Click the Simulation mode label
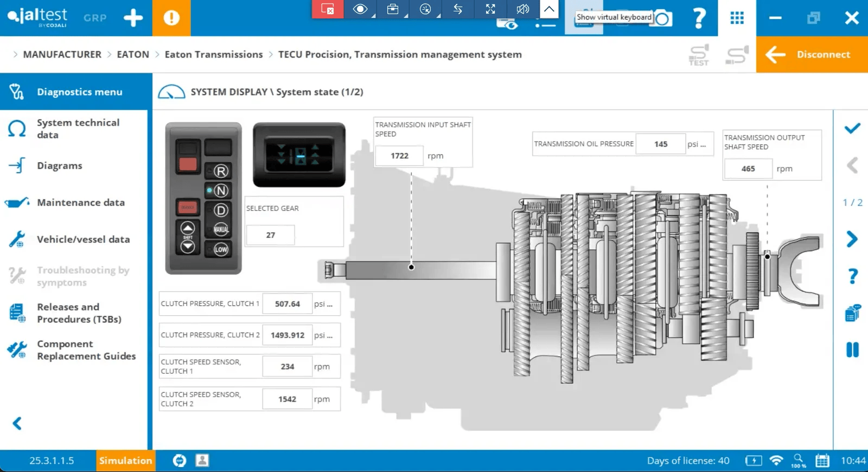This screenshot has width=868, height=472. pyautogui.click(x=125, y=461)
